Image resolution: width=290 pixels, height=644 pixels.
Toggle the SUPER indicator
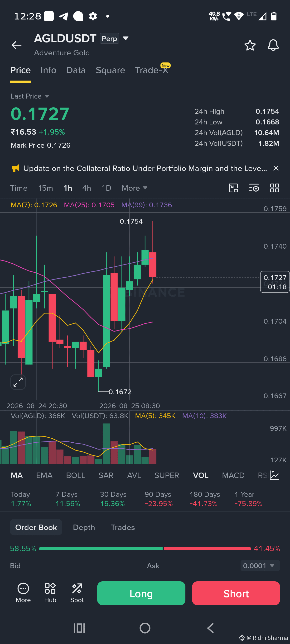[167, 475]
